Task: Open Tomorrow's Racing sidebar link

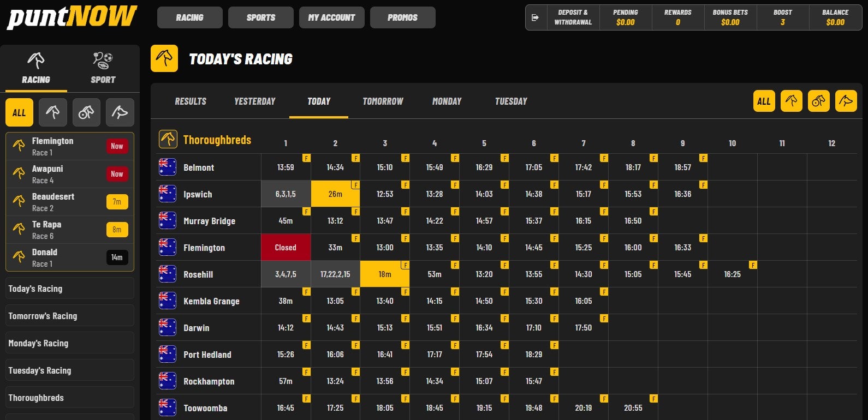Action: [70, 315]
